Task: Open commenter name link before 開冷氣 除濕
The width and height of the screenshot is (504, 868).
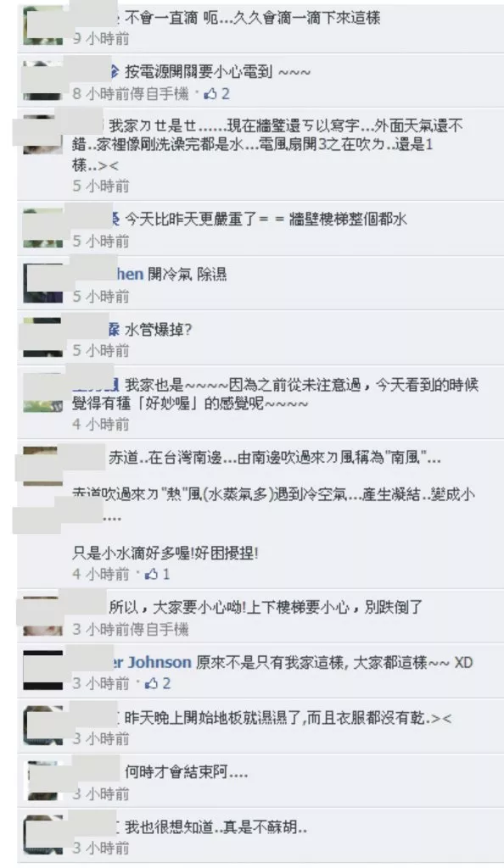Action: click(128, 274)
